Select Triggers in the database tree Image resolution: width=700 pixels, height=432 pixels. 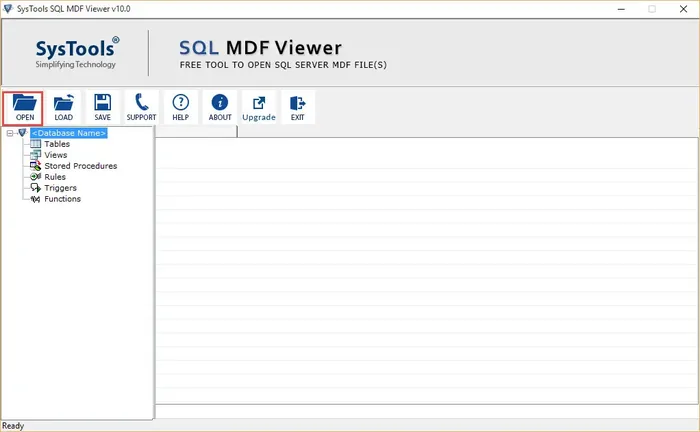click(60, 188)
